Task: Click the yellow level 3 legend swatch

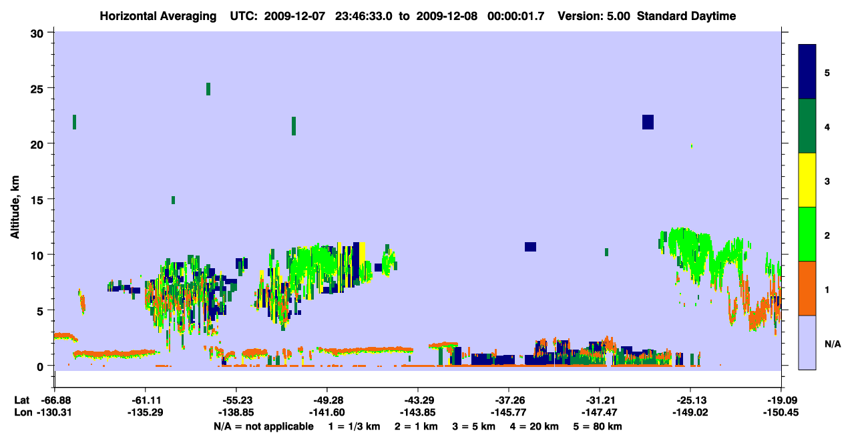Action: point(807,180)
